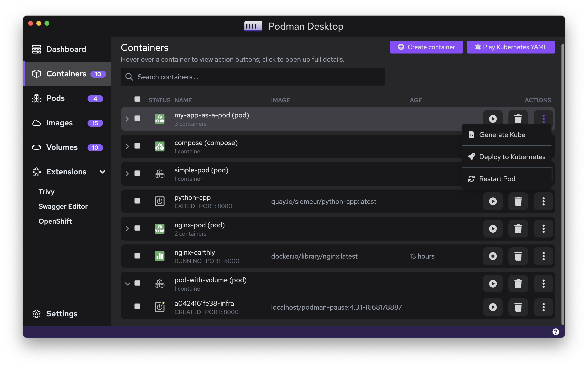Viewport: 588px width, 368px height.
Task: Select the python-app container checkbox
Action: 137,201
